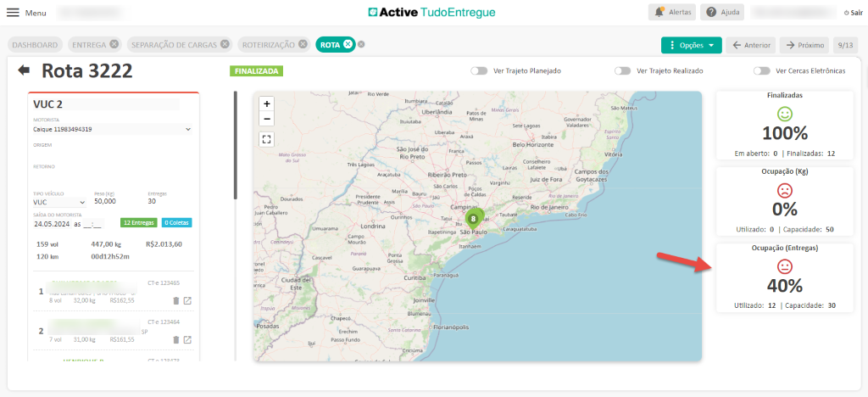Click the departure date 24.05.2024 field

click(52, 224)
